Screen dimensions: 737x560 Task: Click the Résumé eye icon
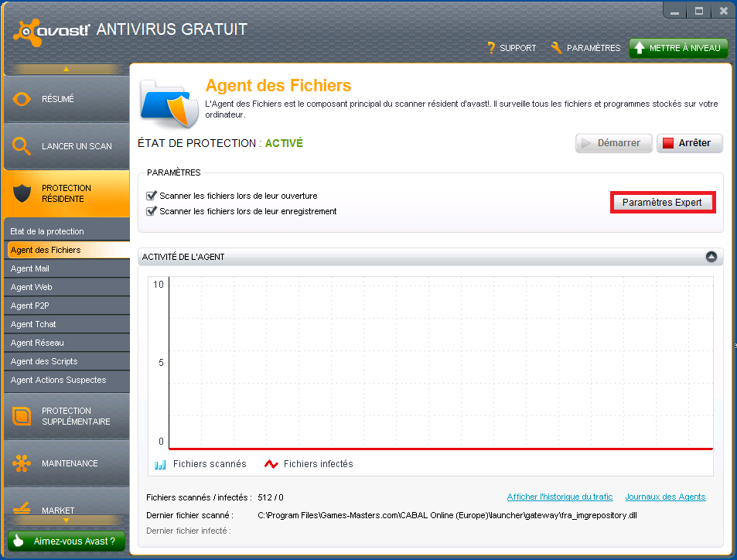click(22, 99)
